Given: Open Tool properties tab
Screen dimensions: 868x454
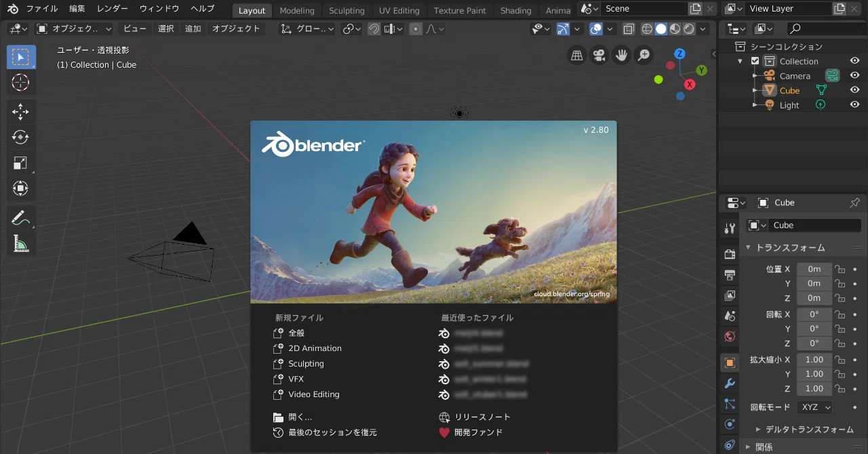Looking at the screenshot, I should tap(730, 228).
